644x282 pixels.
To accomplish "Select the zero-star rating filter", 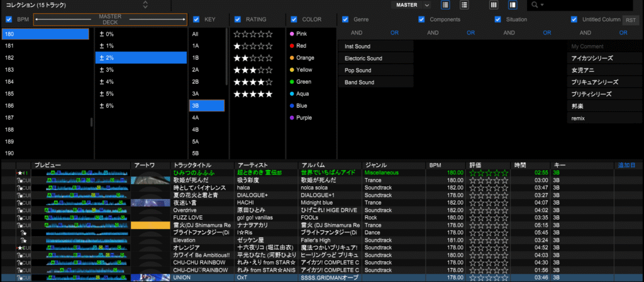I will (253, 34).
